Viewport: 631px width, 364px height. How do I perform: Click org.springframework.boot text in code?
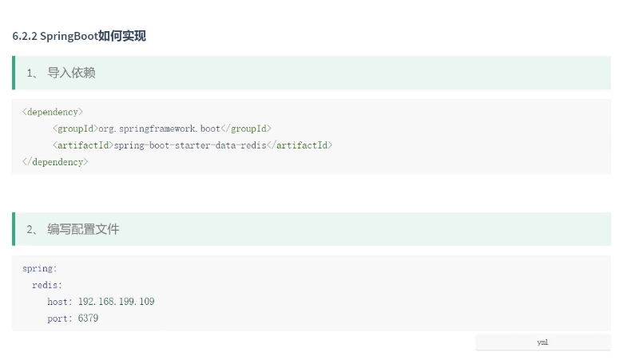click(159, 129)
